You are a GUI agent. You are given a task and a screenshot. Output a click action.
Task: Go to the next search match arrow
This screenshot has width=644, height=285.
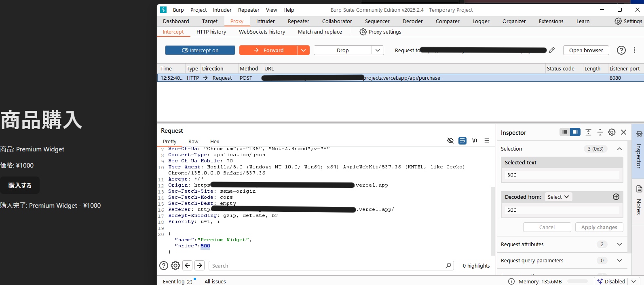coord(200,265)
